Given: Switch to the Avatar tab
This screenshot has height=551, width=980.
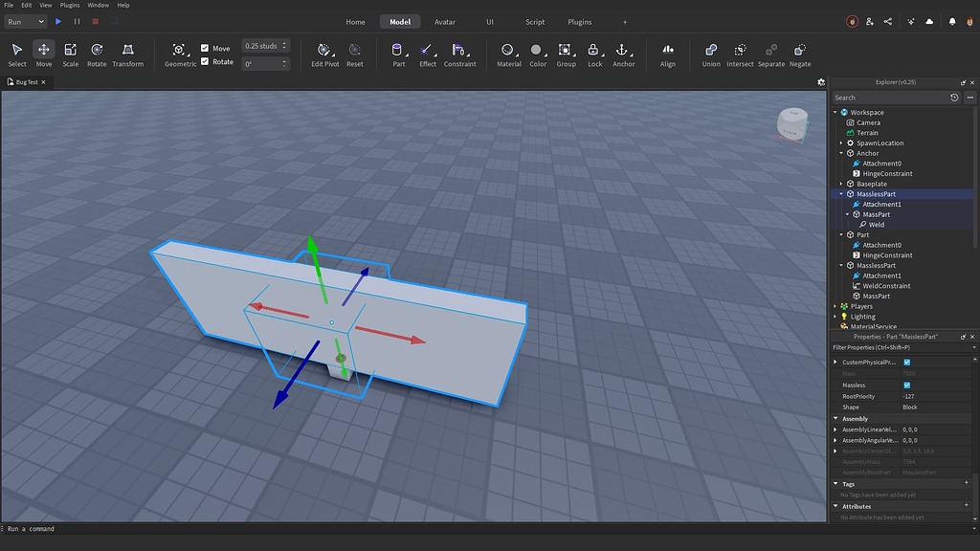Looking at the screenshot, I should pyautogui.click(x=445, y=22).
